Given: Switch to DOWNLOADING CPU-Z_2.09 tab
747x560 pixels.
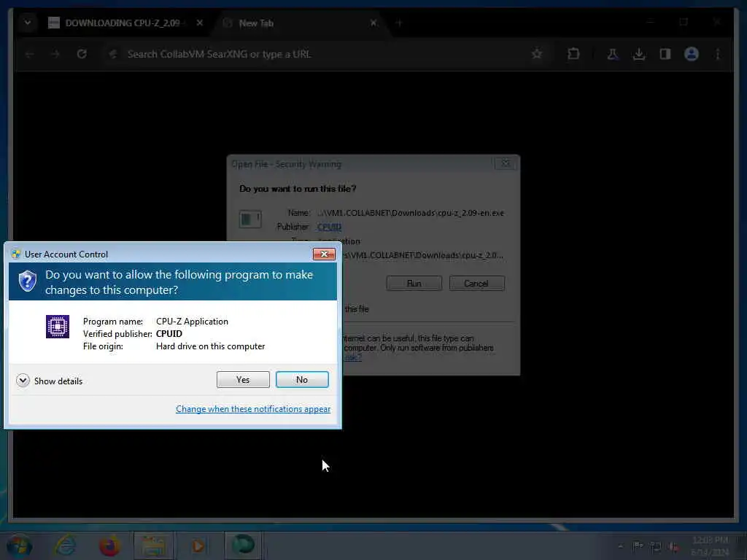Looking at the screenshot, I should click(123, 23).
